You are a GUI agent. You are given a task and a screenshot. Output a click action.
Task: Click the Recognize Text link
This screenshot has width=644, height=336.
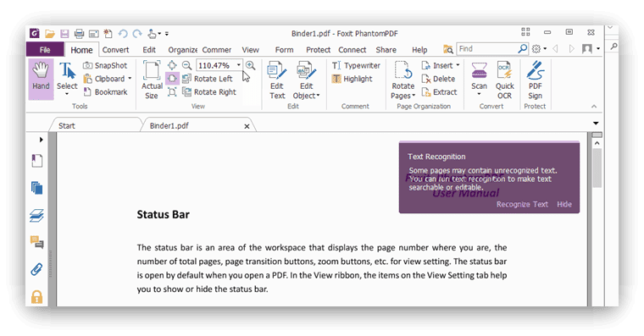click(522, 204)
